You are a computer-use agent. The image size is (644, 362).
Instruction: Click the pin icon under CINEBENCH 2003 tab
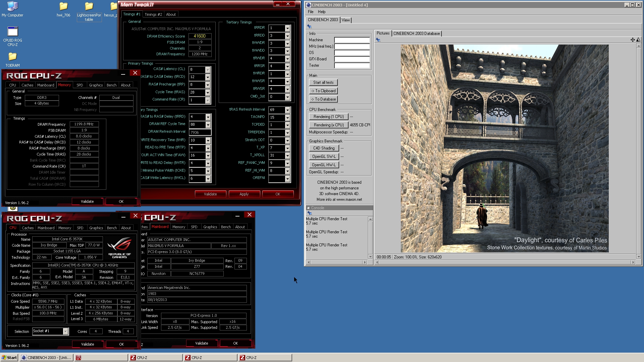coord(309,26)
